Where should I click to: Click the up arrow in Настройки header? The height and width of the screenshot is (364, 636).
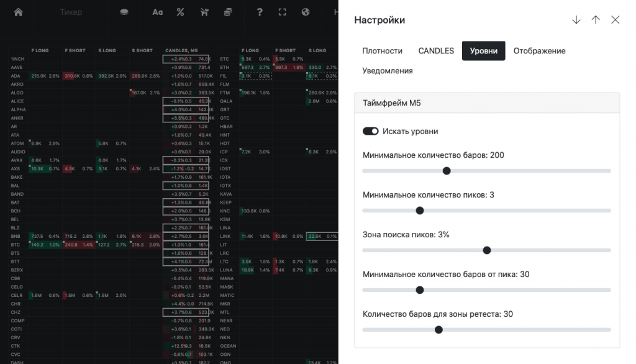coord(596,20)
